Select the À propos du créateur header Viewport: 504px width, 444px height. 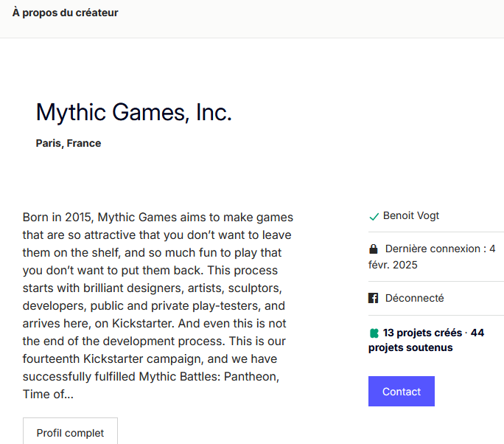click(66, 13)
